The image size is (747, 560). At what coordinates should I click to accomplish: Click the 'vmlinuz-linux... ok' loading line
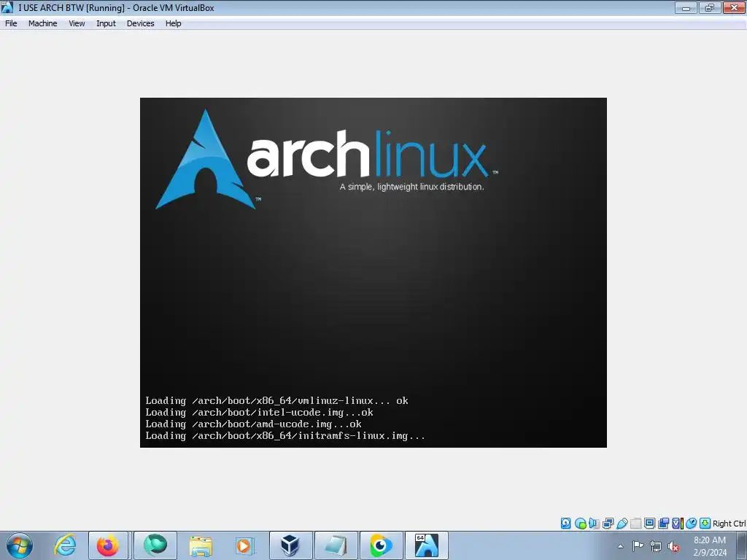pos(276,400)
